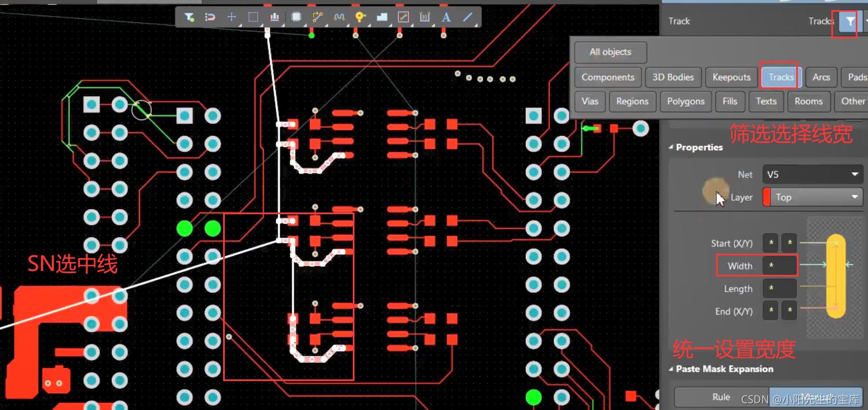
Task: Choose the place line tool
Action: (x=468, y=17)
